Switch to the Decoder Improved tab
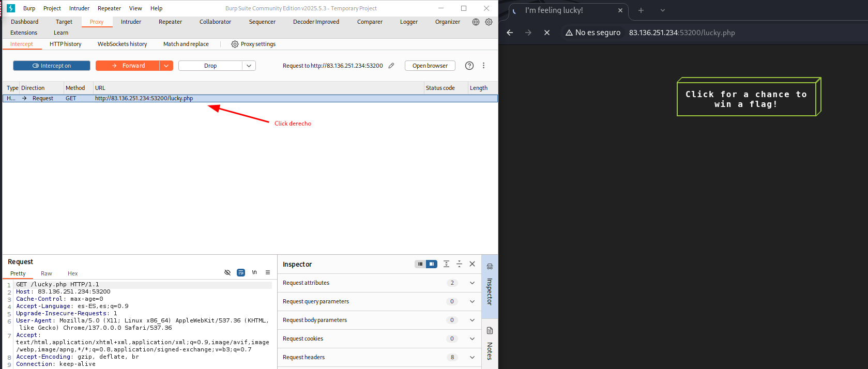The width and height of the screenshot is (868, 369). coord(316,22)
